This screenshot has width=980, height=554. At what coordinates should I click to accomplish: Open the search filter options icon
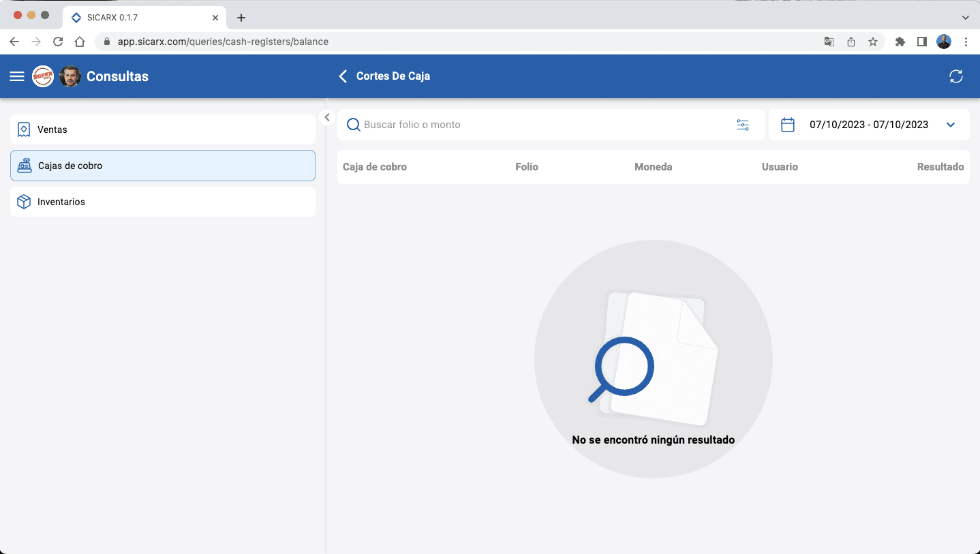click(x=742, y=125)
